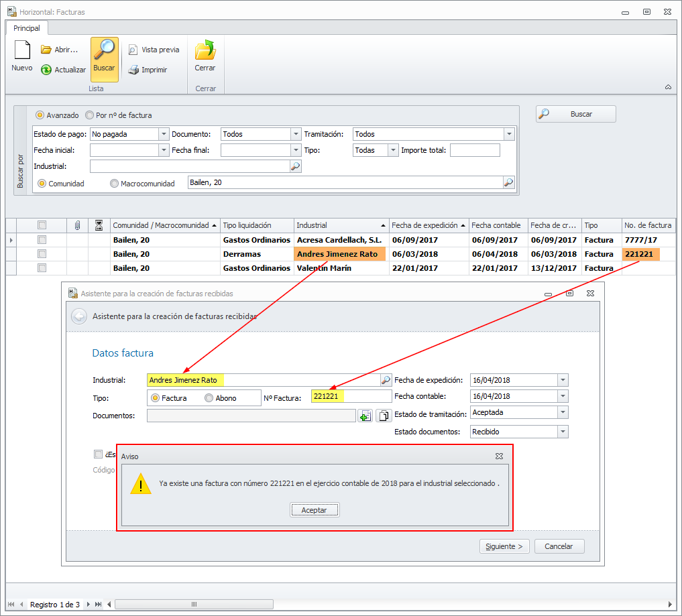The height and width of the screenshot is (616, 682).
Task: Open Fecha de expedición date picker
Action: click(562, 380)
